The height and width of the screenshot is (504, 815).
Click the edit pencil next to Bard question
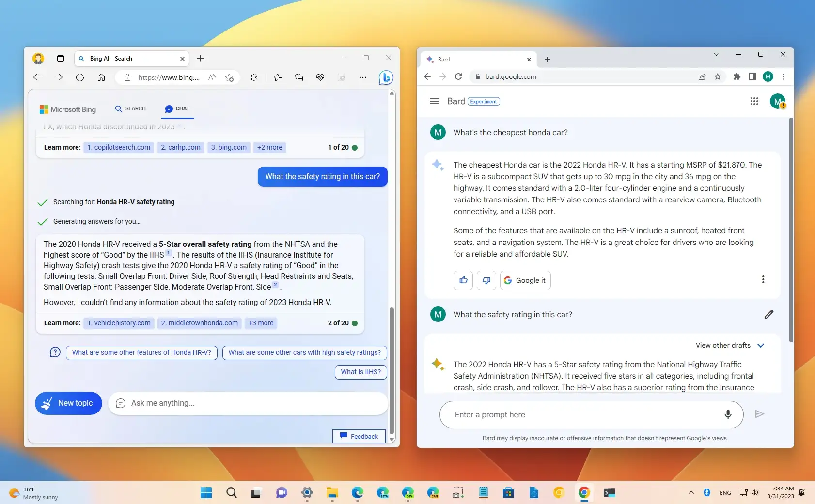coord(768,314)
